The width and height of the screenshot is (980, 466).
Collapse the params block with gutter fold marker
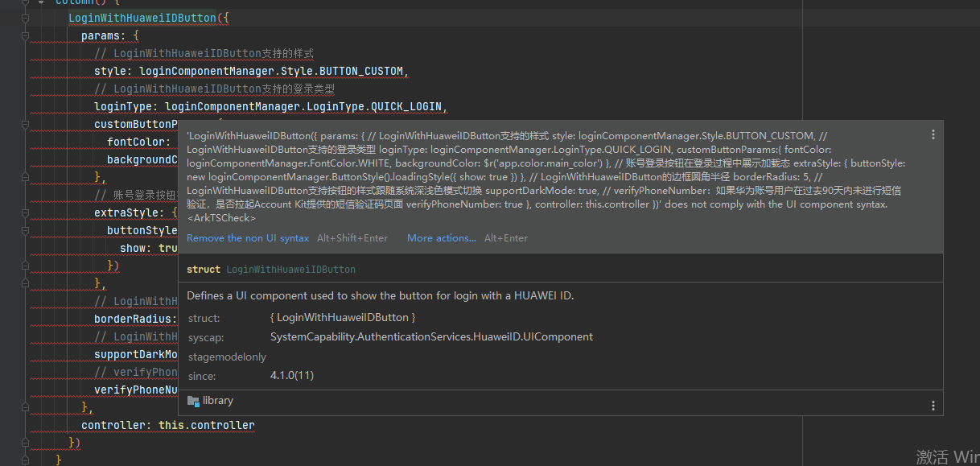(x=24, y=36)
